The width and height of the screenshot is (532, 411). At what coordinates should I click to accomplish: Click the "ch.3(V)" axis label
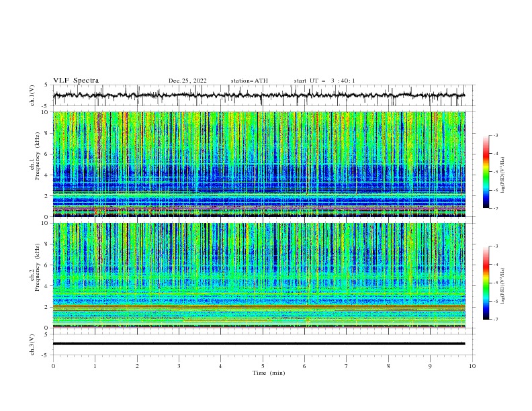pyautogui.click(x=32, y=345)
